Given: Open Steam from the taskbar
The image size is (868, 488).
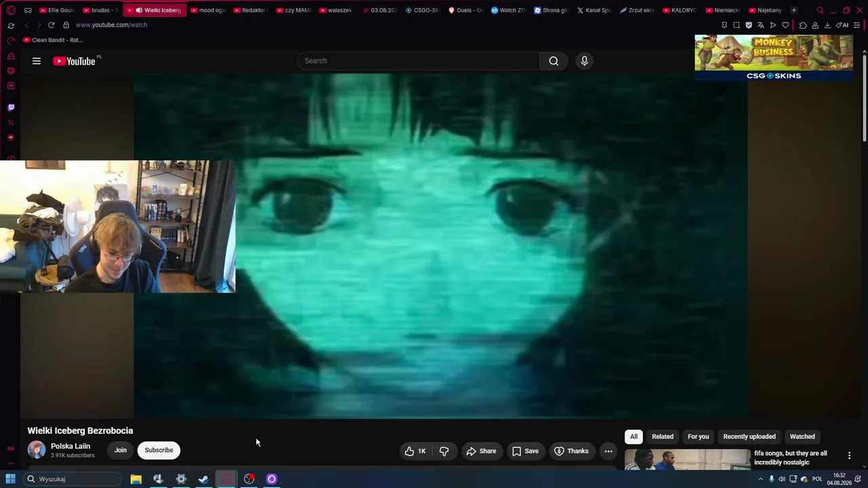Looking at the screenshot, I should click(x=203, y=479).
